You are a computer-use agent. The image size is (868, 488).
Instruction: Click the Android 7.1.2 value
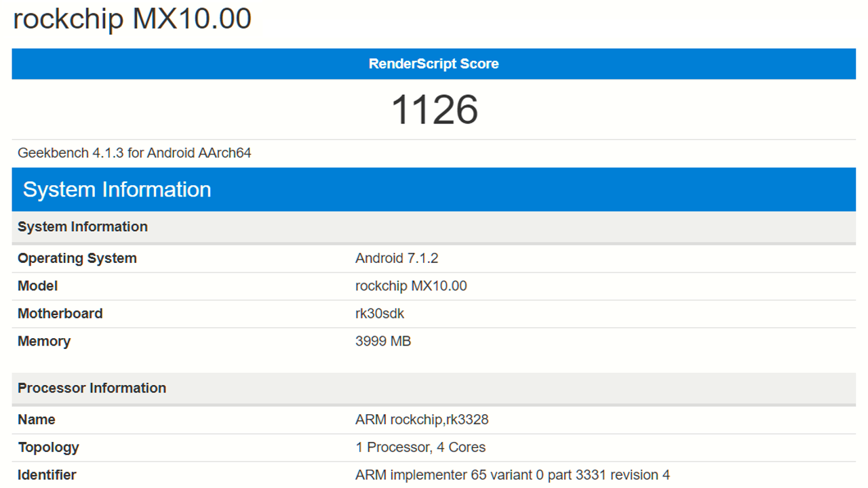397,258
